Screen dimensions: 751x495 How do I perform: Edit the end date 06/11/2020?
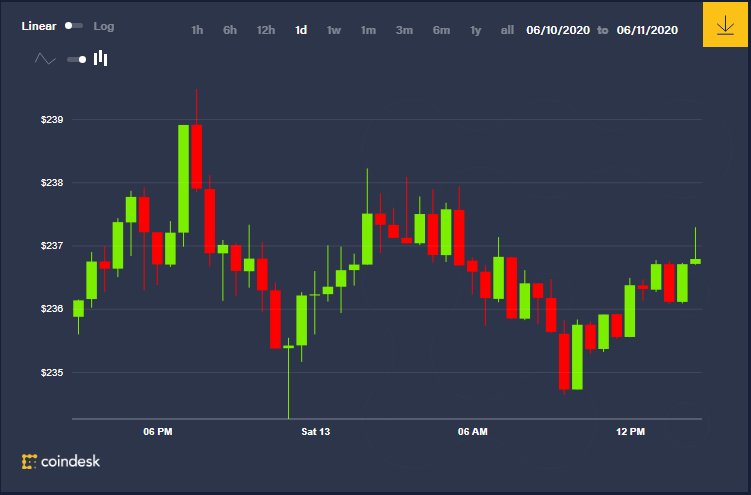(647, 30)
